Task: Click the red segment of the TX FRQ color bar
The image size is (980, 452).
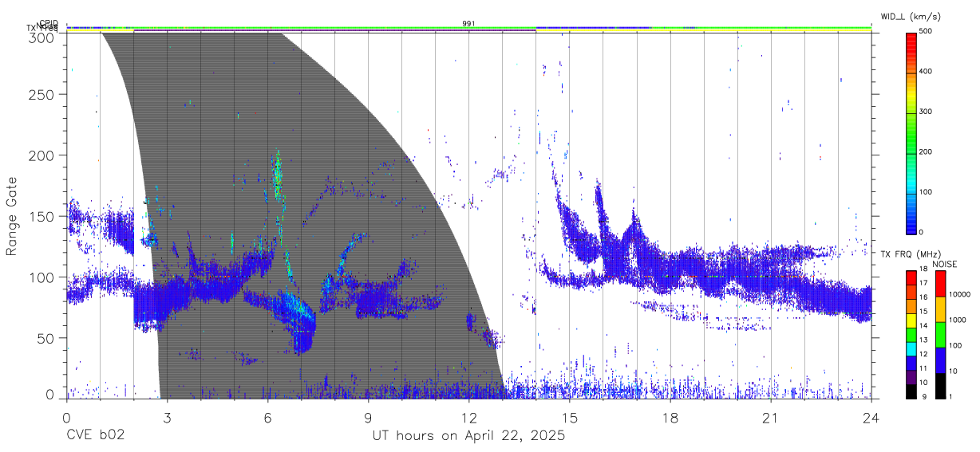Action: pos(911,278)
